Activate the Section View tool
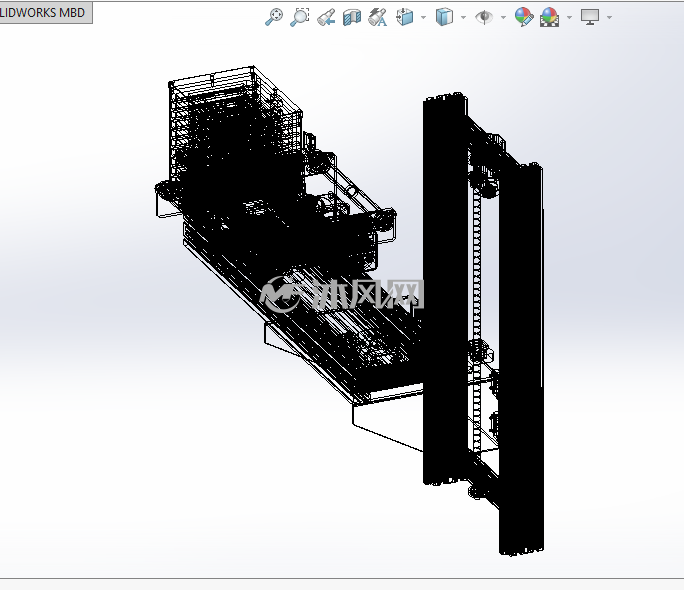Viewport: 684px width, 590px height. click(x=352, y=17)
